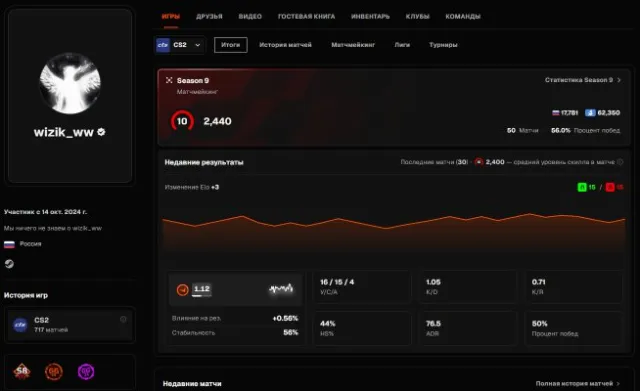Open the Steam profile icon
The image size is (640, 391).
point(9,264)
